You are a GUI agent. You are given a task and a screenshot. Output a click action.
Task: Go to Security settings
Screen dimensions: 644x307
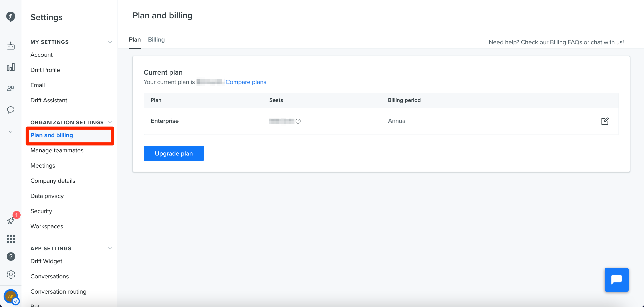pos(41,211)
